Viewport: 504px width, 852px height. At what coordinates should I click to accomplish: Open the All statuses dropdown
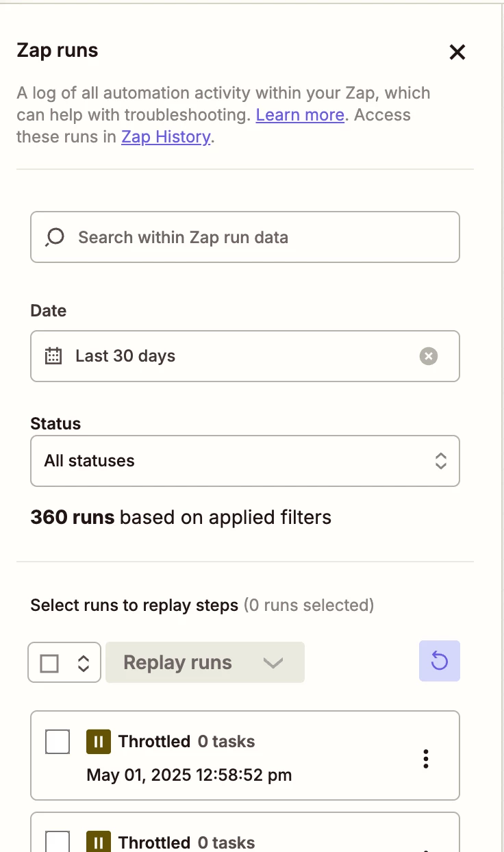tap(245, 461)
